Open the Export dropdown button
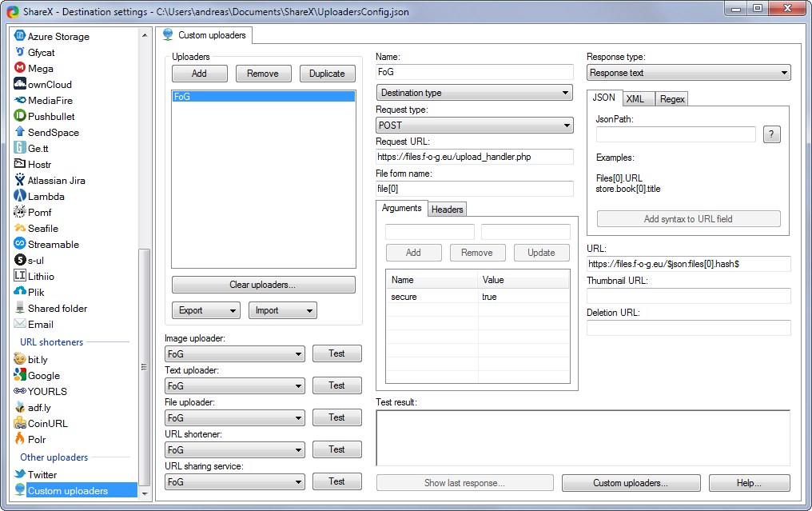The height and width of the screenshot is (511, 812). (x=206, y=310)
